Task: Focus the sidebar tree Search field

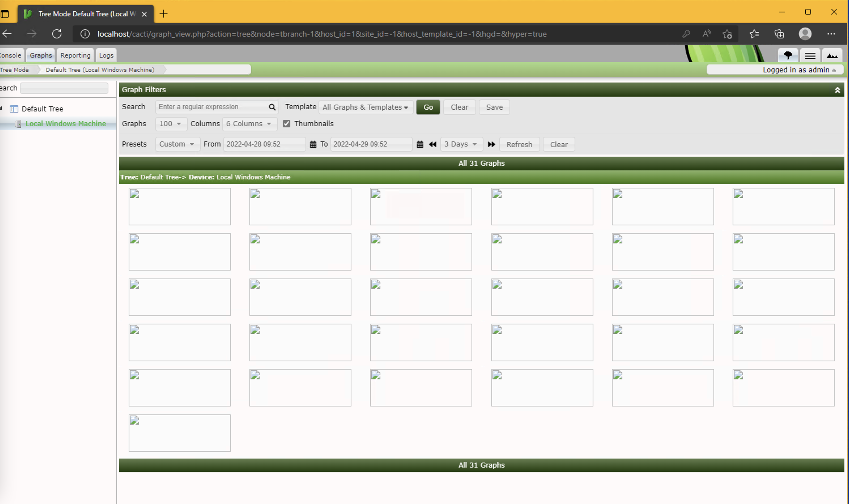Action: [x=64, y=88]
